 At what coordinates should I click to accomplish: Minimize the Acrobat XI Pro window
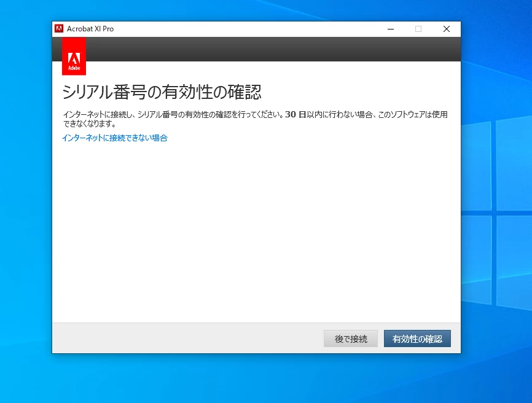click(391, 29)
